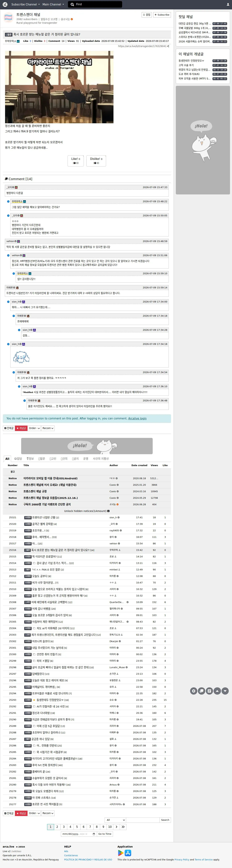Click the user profile icon in navbar

tap(228, 4)
